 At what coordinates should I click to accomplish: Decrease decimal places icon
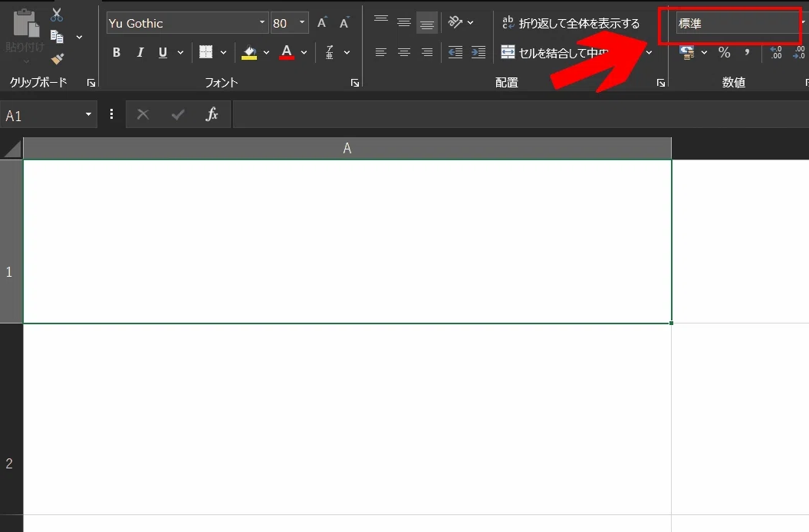pos(799,52)
